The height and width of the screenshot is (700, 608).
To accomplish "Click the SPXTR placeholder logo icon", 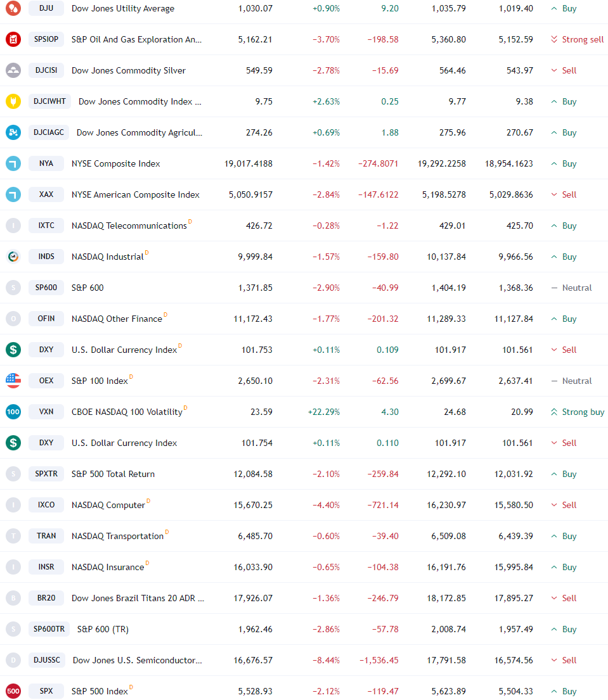I will click(x=13, y=474).
